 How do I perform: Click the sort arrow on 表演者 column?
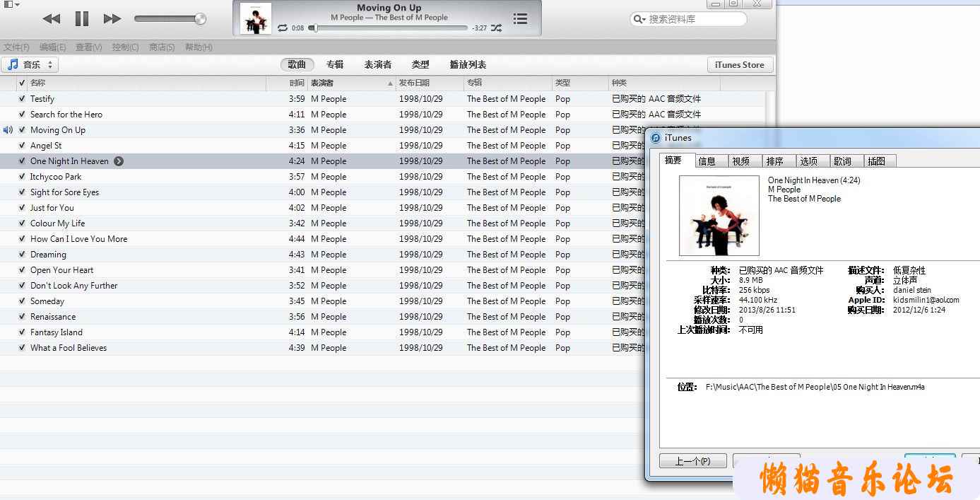(x=390, y=83)
